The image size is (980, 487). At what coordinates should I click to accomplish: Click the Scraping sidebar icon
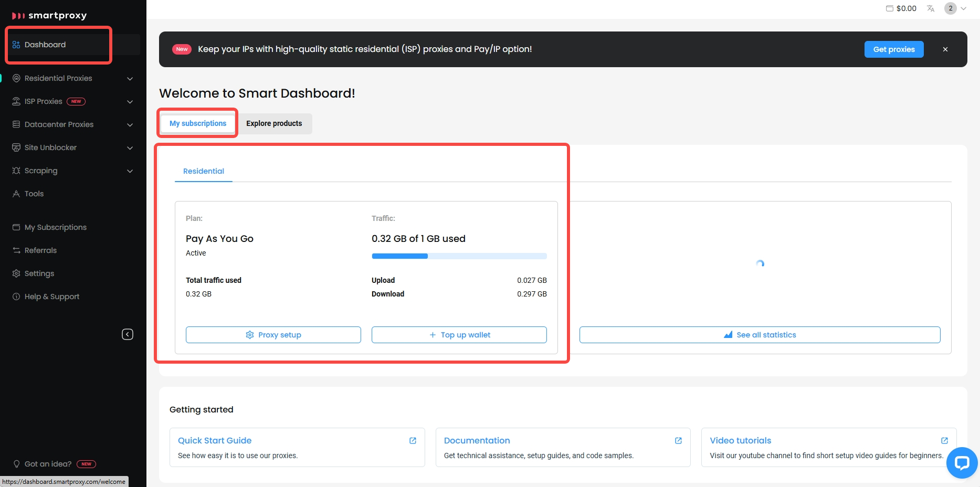pyautogui.click(x=16, y=171)
